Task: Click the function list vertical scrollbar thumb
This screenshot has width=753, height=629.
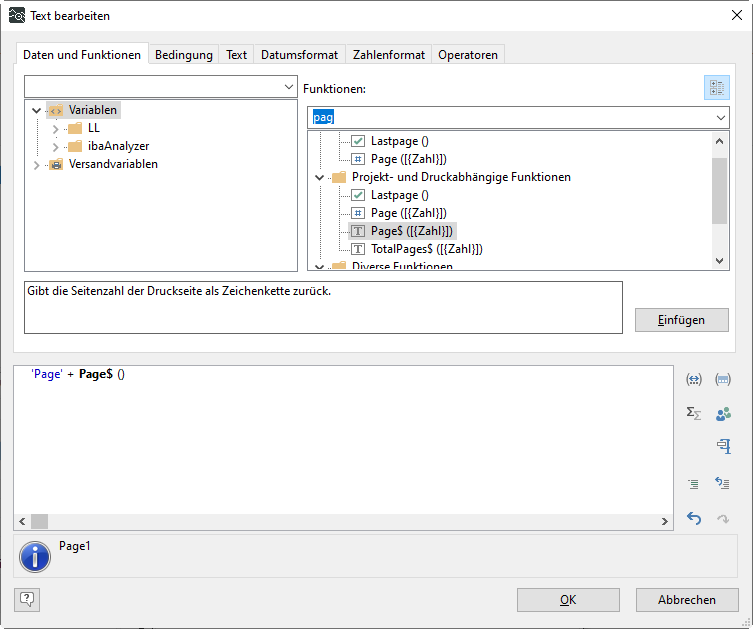Action: 719,191
